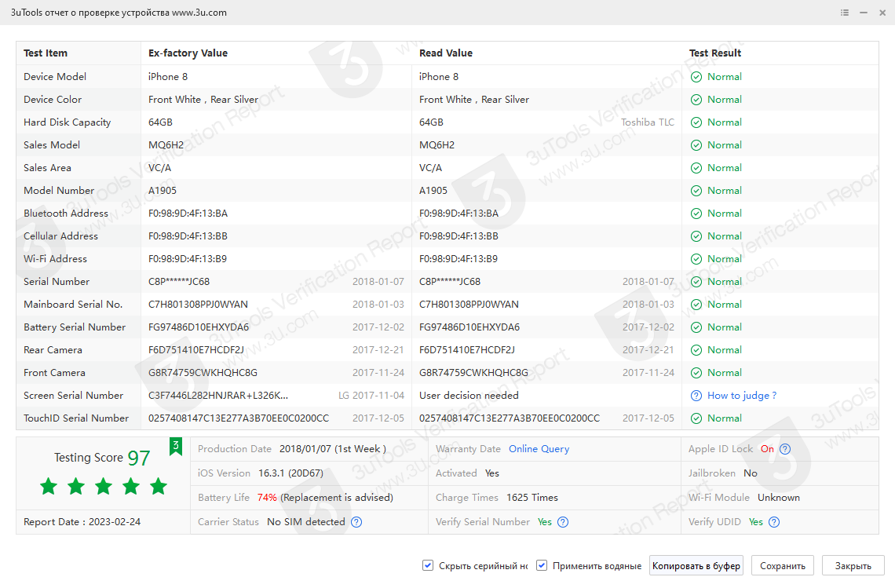Click help icon next to Apple ID Lock
895x588 pixels.
pyautogui.click(x=785, y=449)
